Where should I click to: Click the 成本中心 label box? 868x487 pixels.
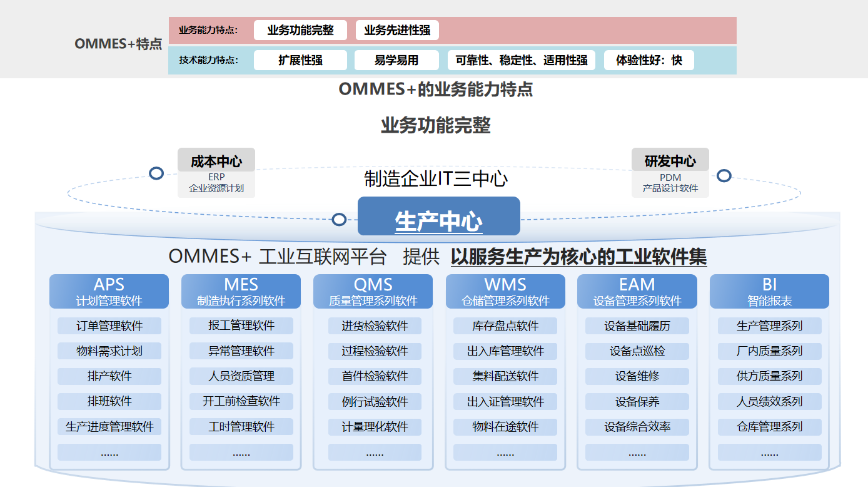(x=216, y=160)
